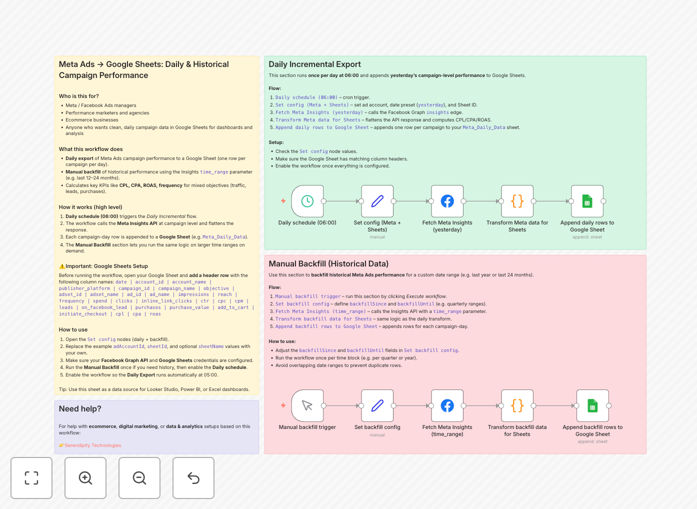
Task: Zoom in on the workflow canvas
Action: click(x=85, y=478)
